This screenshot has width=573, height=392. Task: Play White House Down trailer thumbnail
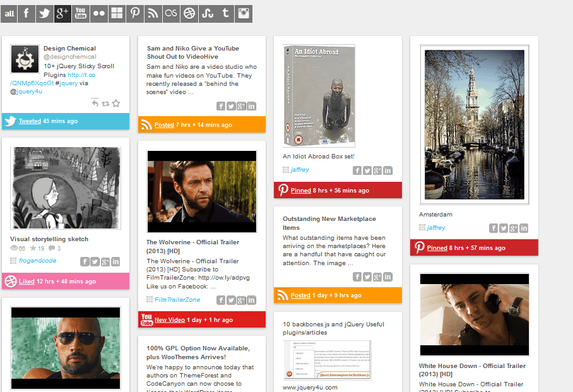(475, 314)
